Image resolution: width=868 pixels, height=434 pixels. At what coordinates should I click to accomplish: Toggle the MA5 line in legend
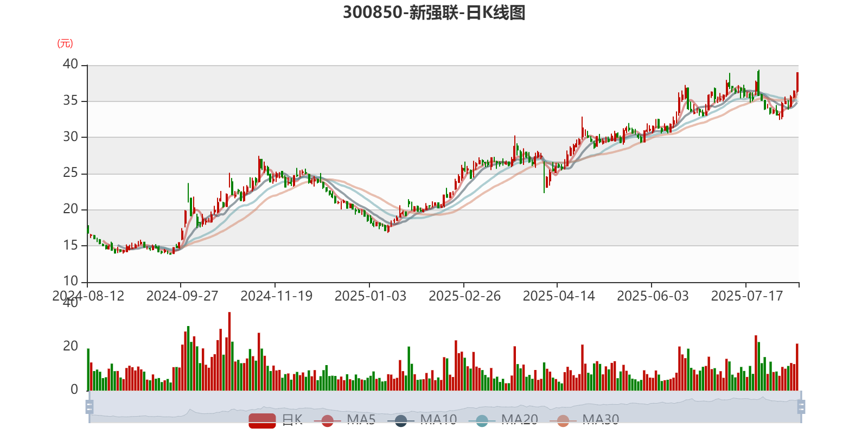pyautogui.click(x=344, y=420)
